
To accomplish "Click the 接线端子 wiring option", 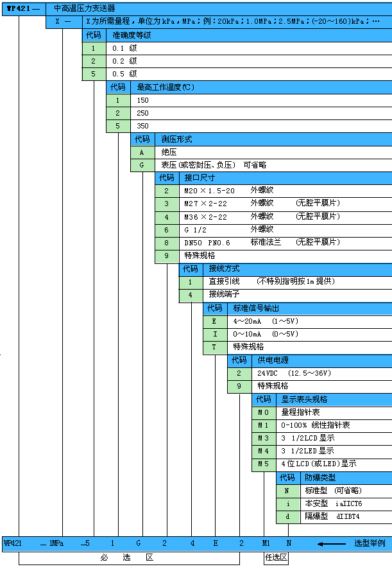I will click(x=297, y=295).
